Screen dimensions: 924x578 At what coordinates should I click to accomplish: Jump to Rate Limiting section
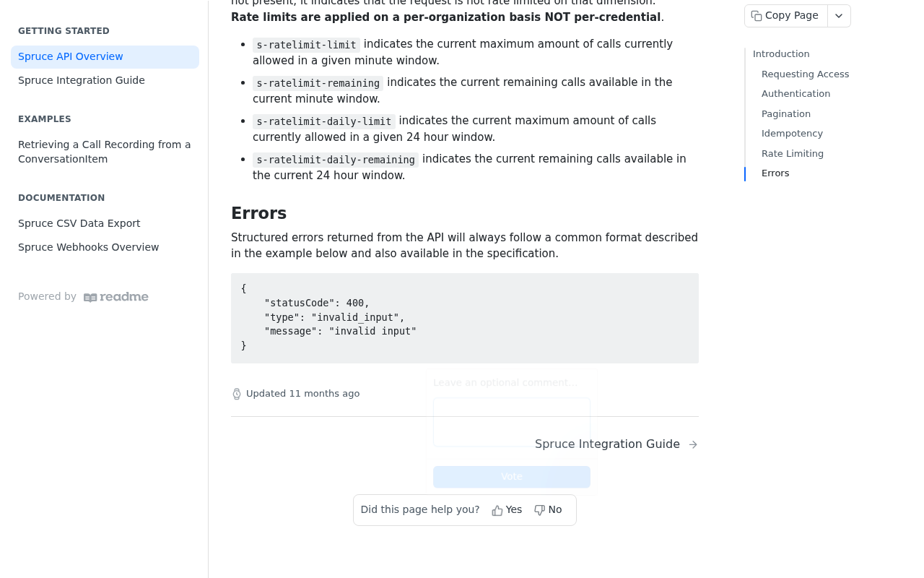pos(792,154)
